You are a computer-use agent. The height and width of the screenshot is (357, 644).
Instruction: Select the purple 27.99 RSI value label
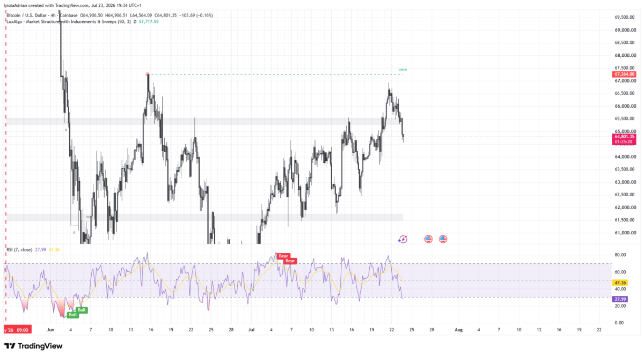pyautogui.click(x=619, y=299)
